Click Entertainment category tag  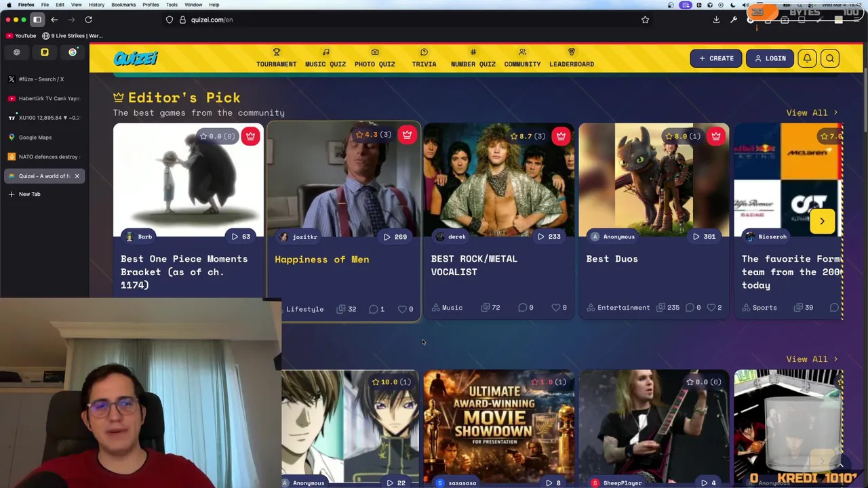[x=618, y=308]
